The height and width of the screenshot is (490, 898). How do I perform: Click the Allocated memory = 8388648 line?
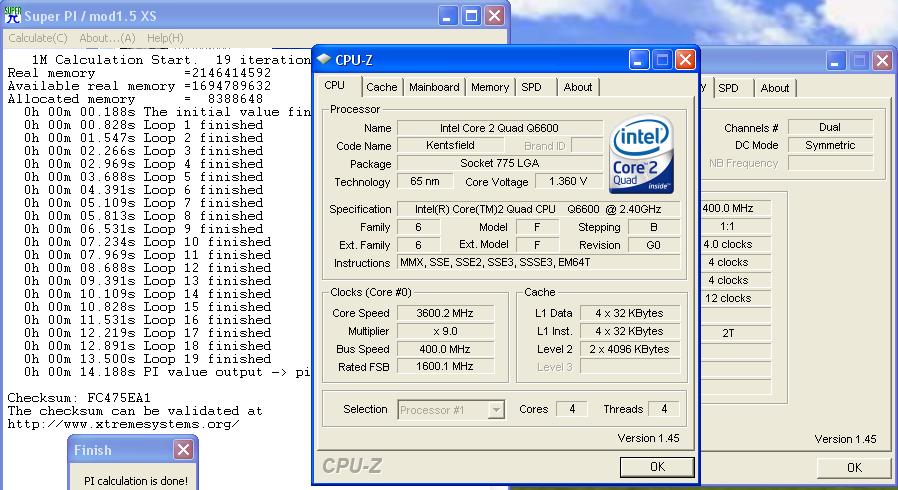(135, 99)
